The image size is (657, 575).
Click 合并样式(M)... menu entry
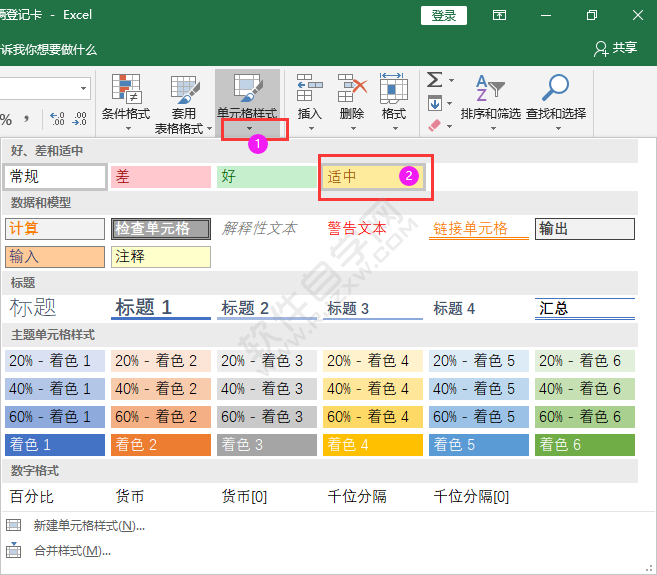72,551
